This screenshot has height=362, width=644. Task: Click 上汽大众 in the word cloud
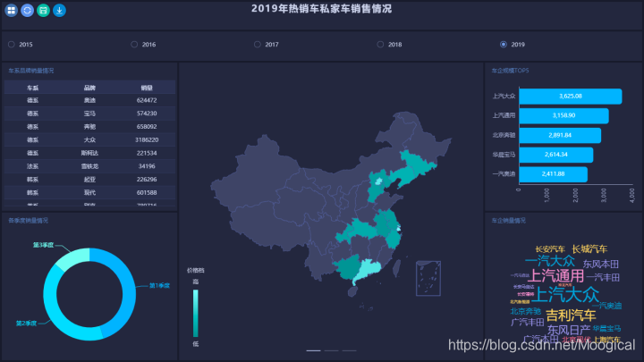click(565, 294)
